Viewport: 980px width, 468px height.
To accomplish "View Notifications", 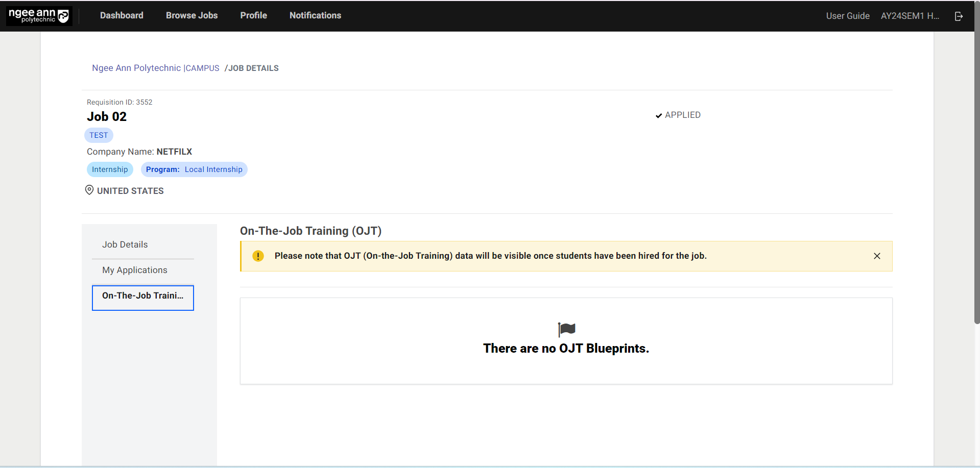I will coord(315,16).
